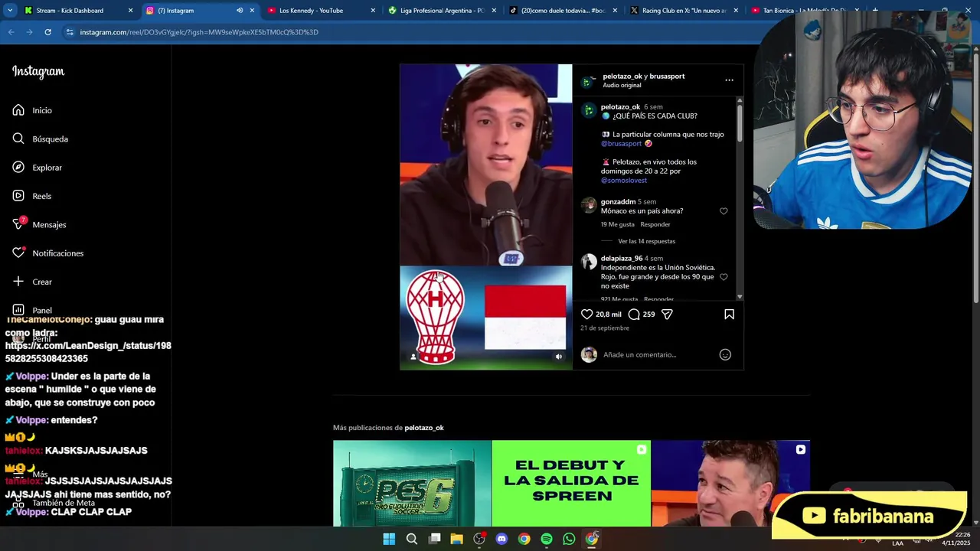Open comments on the reel

tap(634, 315)
